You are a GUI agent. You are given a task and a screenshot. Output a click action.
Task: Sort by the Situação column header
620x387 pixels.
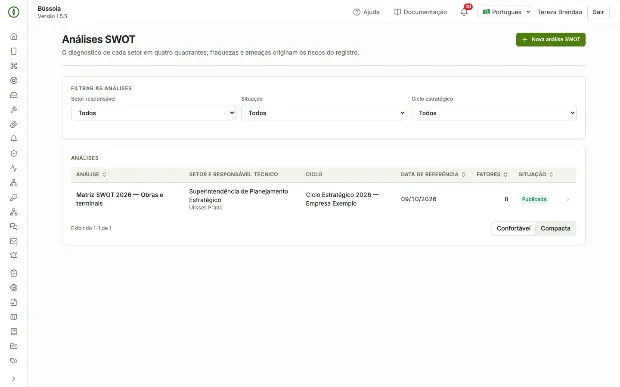(x=536, y=174)
